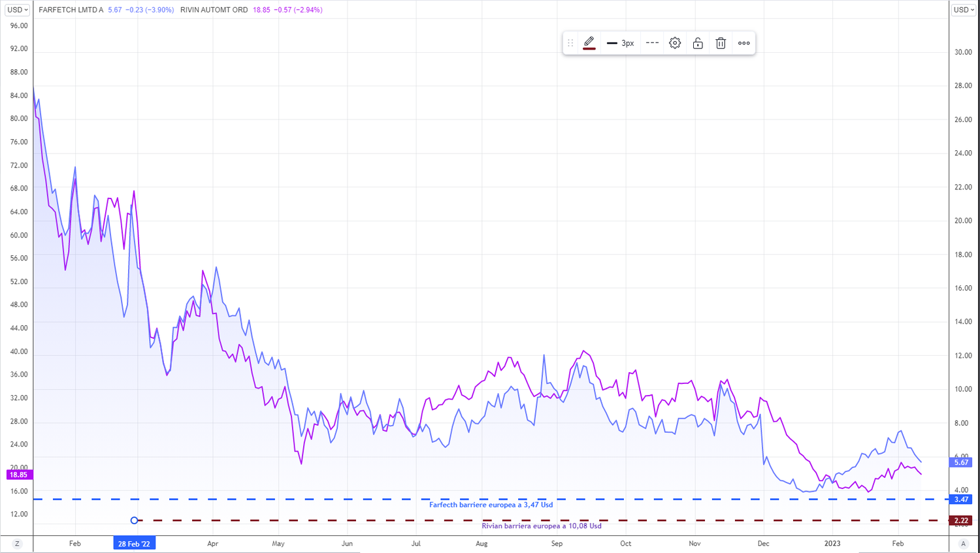Open drawing settings gear
Image resolution: width=980 pixels, height=553 pixels.
tap(675, 43)
